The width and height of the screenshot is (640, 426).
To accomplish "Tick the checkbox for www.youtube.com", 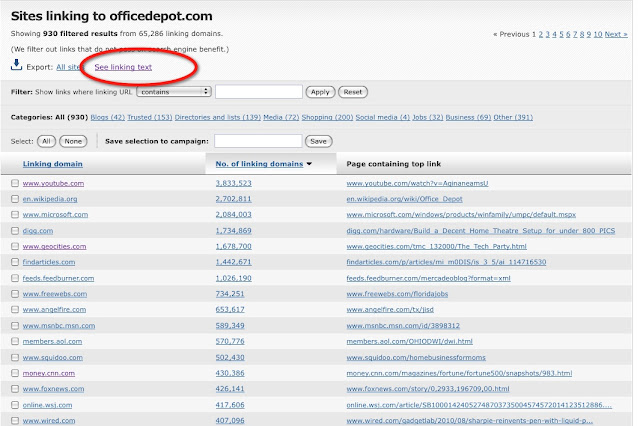I will (15, 183).
